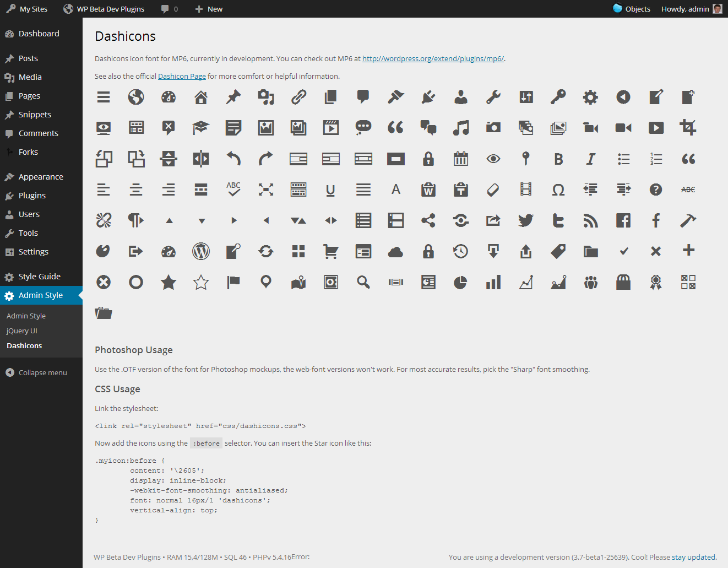Open the comments bubble in admin bar
728x568 pixels.
pyautogui.click(x=169, y=9)
